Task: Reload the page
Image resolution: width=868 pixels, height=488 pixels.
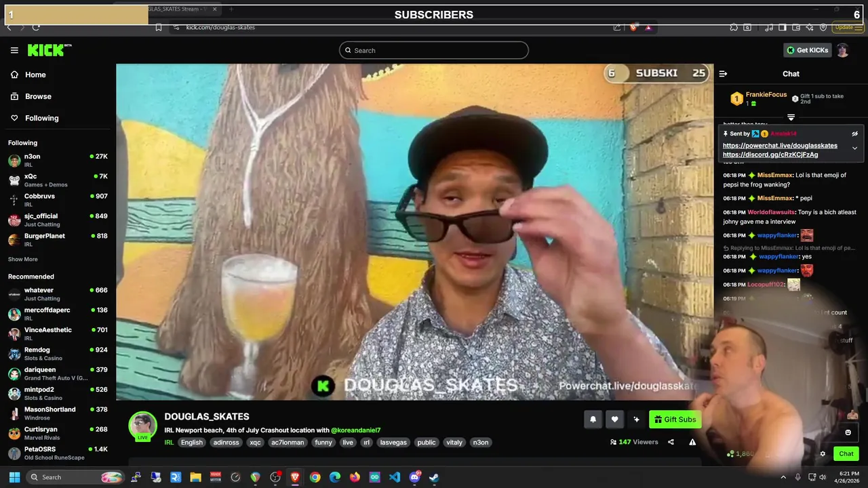Action: coord(35,27)
